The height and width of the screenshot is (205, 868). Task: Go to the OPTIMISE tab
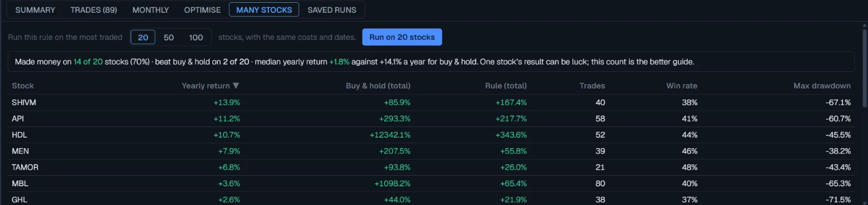point(202,10)
